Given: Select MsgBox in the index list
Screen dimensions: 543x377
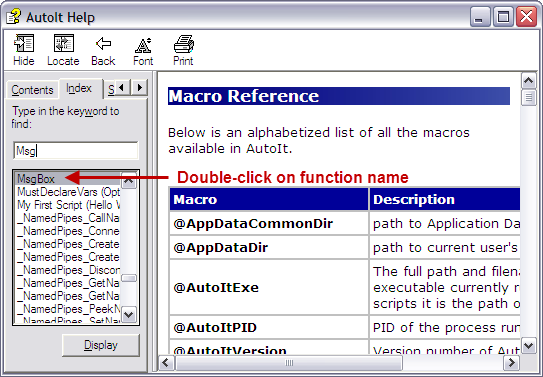Looking at the screenshot, I should (x=68, y=179).
